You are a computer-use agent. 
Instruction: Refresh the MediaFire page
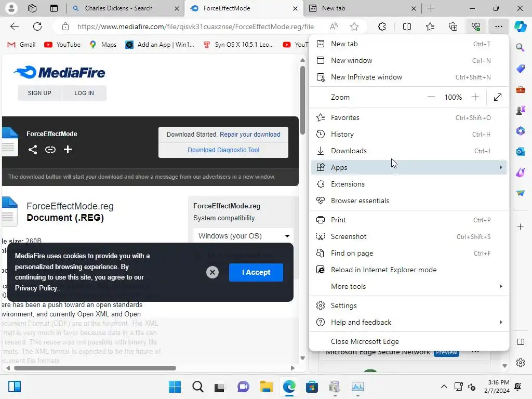click(x=37, y=26)
